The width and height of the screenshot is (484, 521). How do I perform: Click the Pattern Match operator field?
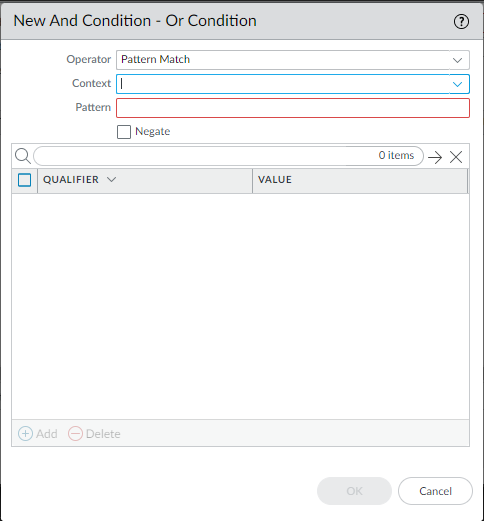[283, 60]
